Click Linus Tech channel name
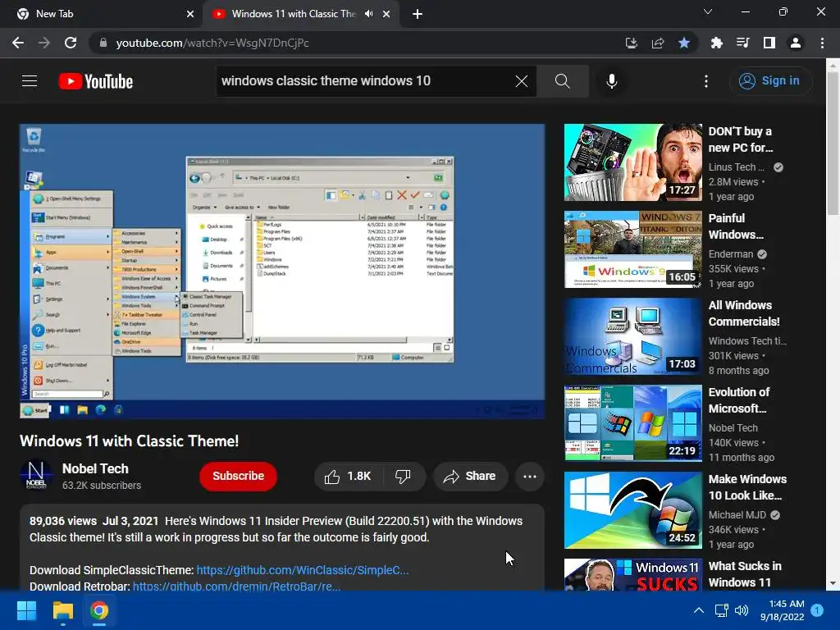Image resolution: width=840 pixels, height=630 pixels. click(x=736, y=167)
